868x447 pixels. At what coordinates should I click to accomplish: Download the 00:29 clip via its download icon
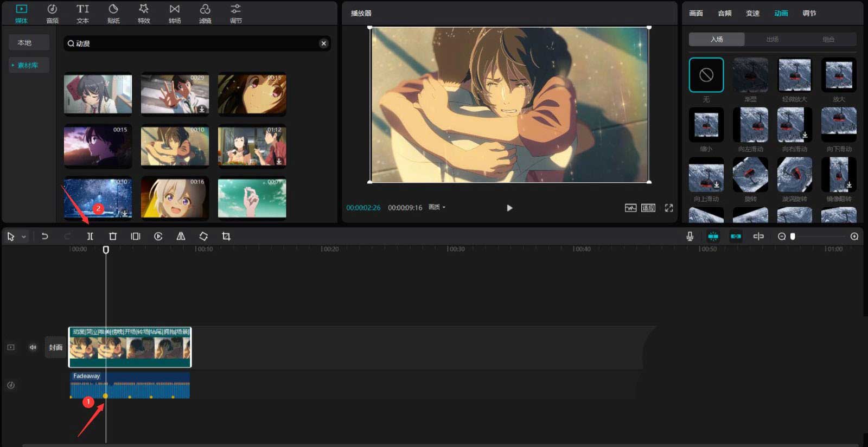tap(202, 109)
